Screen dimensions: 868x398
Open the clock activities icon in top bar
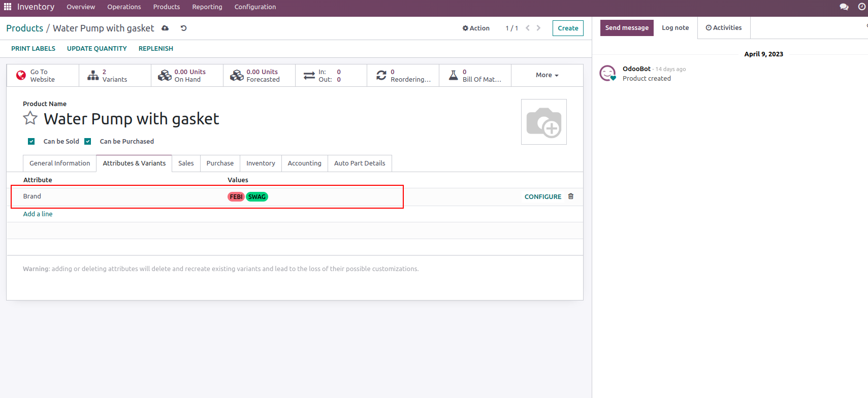coord(861,7)
